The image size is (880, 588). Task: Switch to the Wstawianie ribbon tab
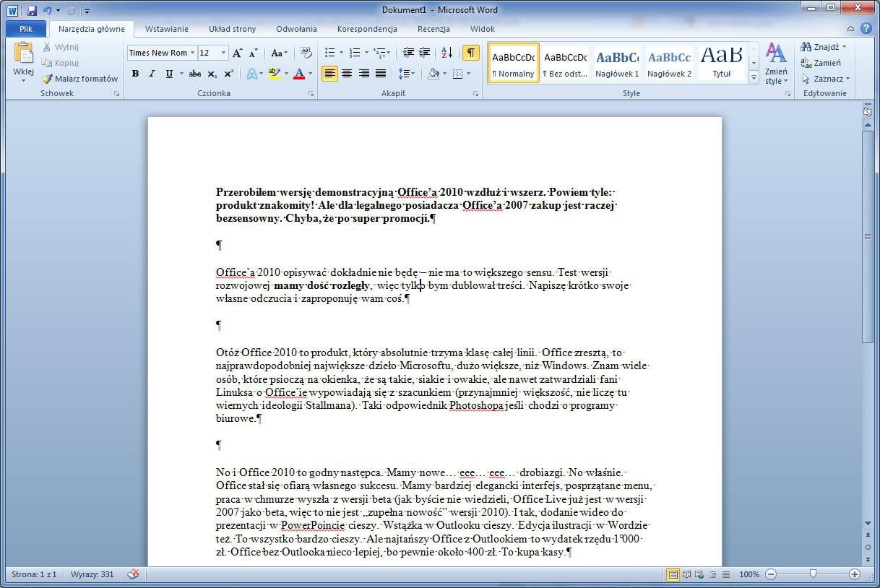pyautogui.click(x=166, y=29)
